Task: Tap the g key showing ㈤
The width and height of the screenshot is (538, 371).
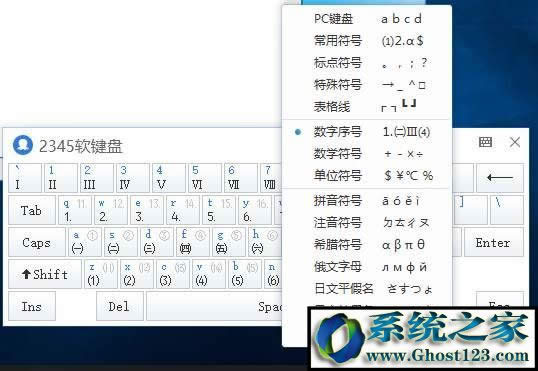Action: tap(229, 242)
